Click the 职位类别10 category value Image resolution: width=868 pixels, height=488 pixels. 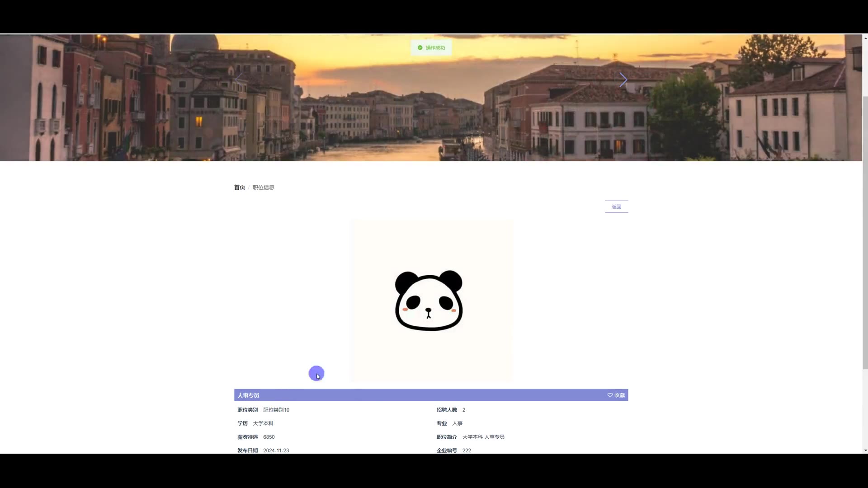[276, 410]
